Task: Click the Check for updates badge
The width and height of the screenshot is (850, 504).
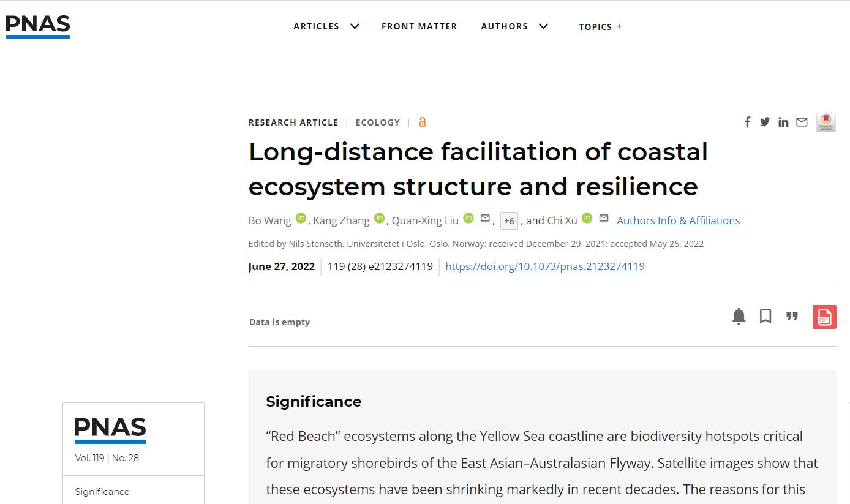Action: (826, 122)
